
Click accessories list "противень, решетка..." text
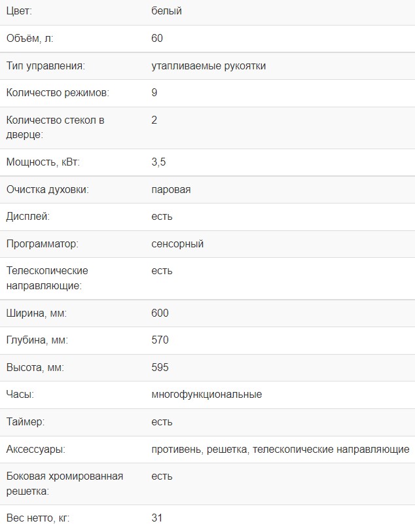(280, 450)
